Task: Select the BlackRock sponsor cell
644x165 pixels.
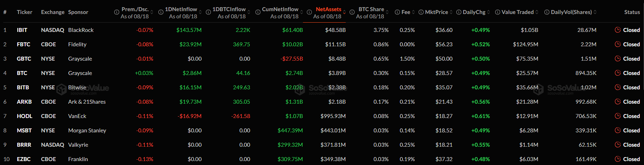Action: [81, 30]
